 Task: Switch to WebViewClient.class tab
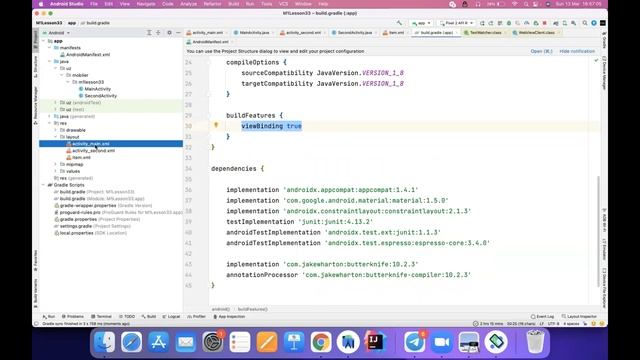click(x=536, y=33)
